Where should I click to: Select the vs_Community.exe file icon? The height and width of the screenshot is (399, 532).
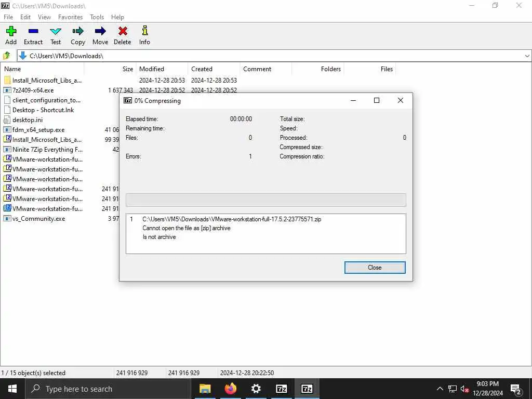[7, 219]
